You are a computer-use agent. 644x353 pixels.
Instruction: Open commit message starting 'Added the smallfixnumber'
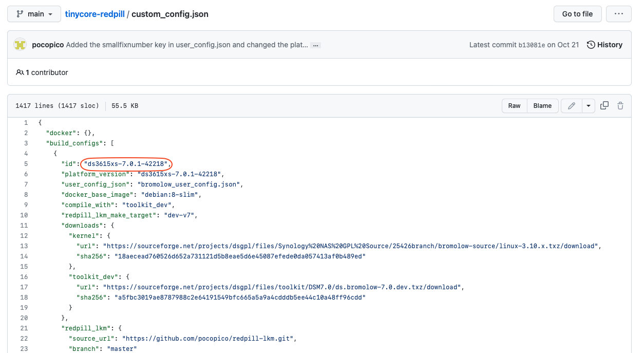pos(187,45)
